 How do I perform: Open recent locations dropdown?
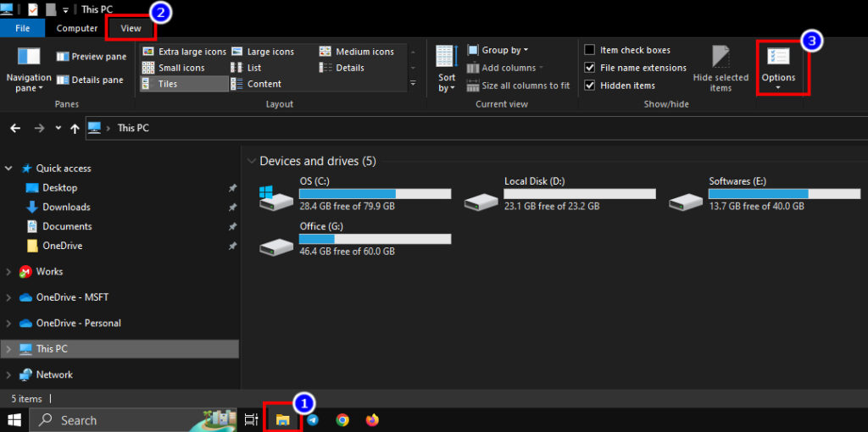coord(58,128)
